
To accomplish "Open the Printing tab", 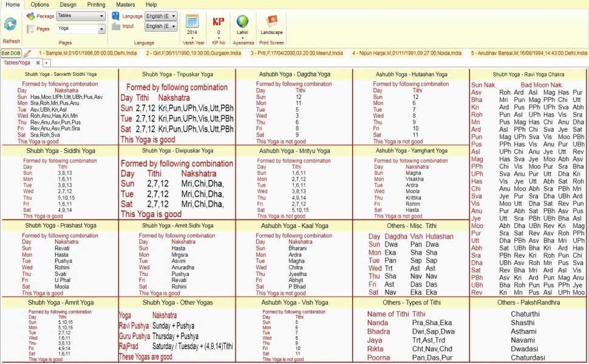I will coord(96,4).
